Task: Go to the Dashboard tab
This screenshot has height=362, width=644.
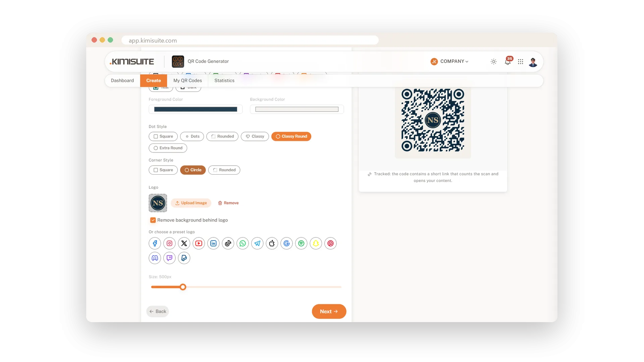Action: coord(122,80)
